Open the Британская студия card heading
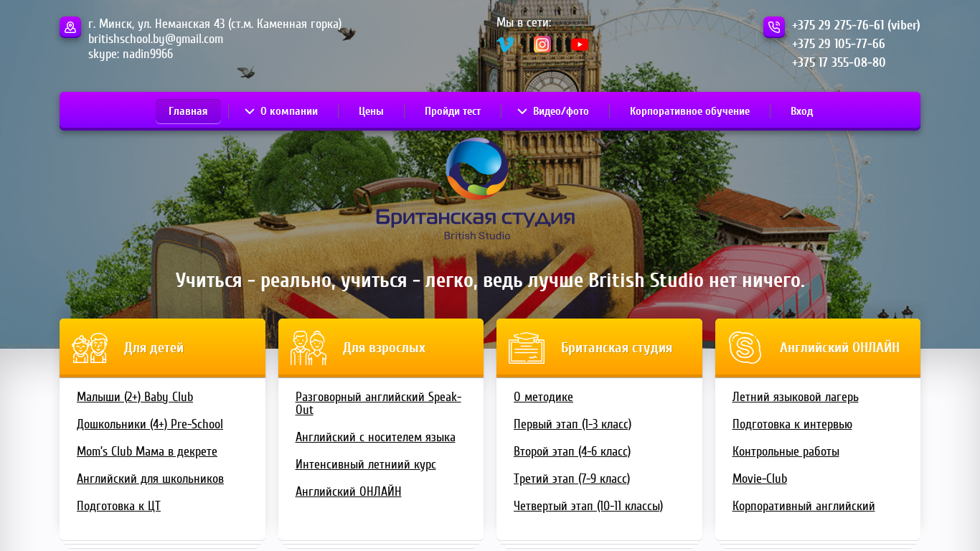Image resolution: width=980 pixels, height=551 pixels. [616, 348]
